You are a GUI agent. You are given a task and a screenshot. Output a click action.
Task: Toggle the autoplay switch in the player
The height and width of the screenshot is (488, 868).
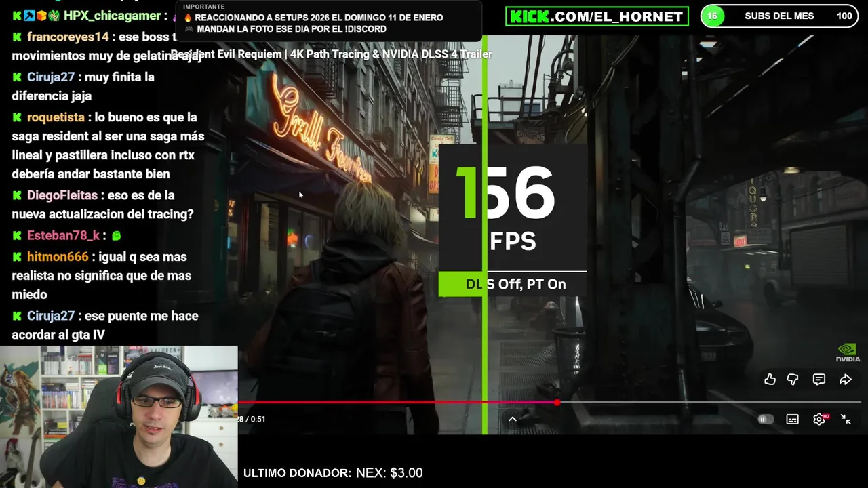click(766, 420)
